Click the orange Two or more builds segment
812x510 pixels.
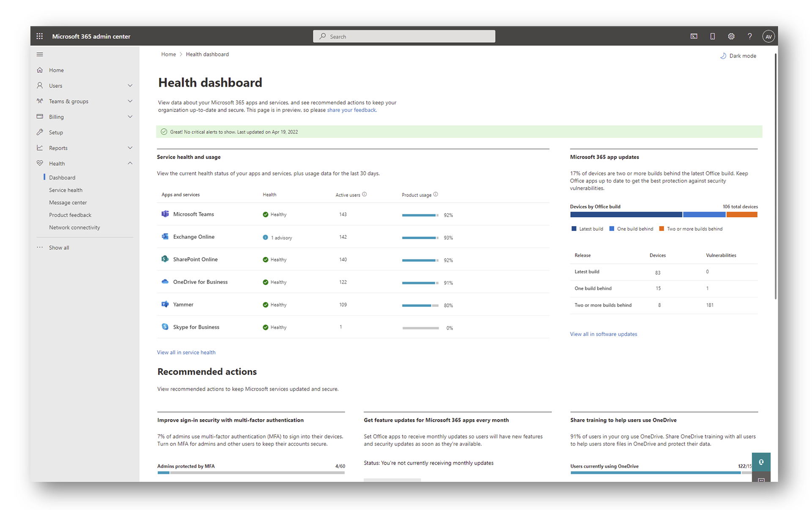click(742, 215)
